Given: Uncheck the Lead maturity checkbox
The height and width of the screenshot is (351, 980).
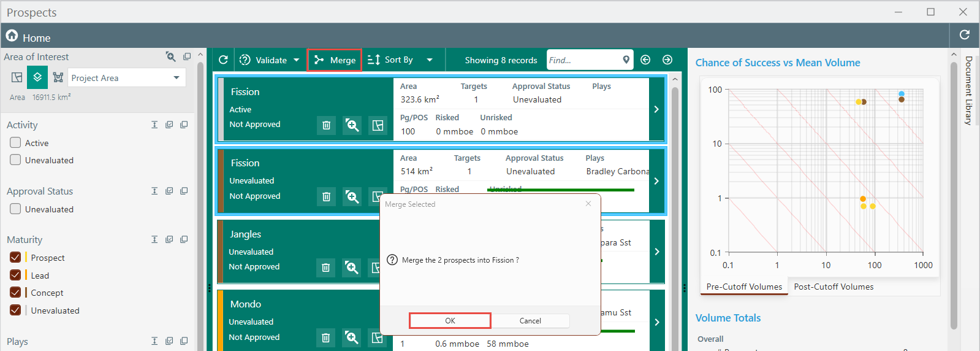Looking at the screenshot, I should coord(15,275).
